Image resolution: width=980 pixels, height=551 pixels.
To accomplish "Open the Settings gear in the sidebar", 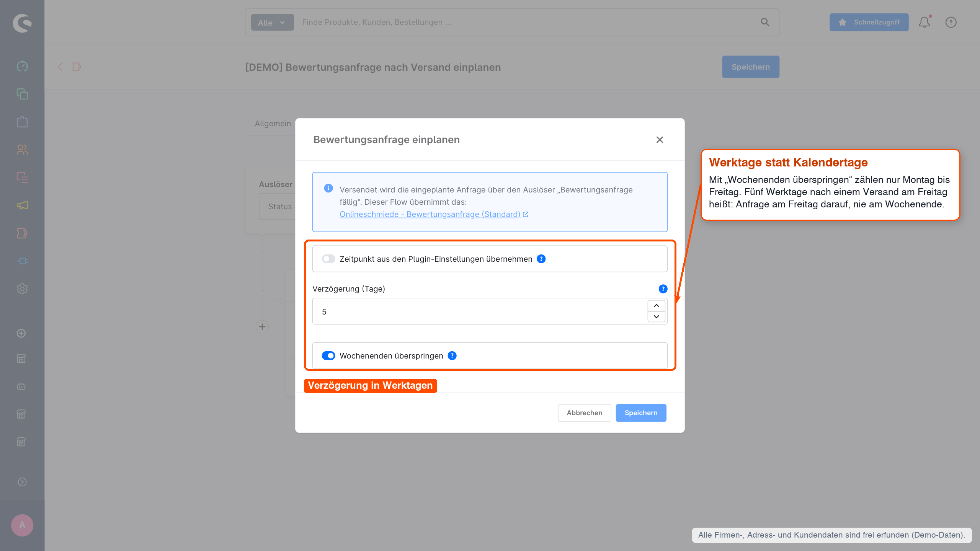I will point(22,289).
